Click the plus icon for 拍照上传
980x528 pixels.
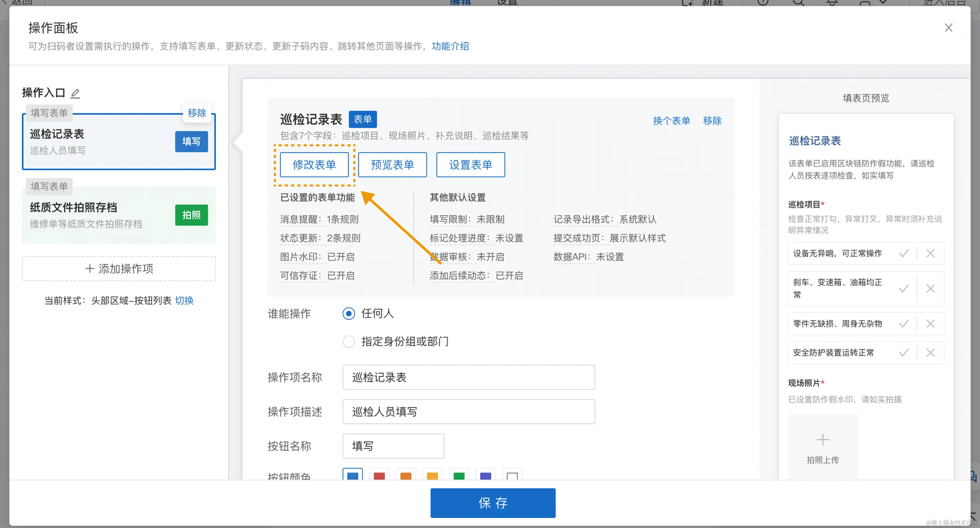point(822,440)
